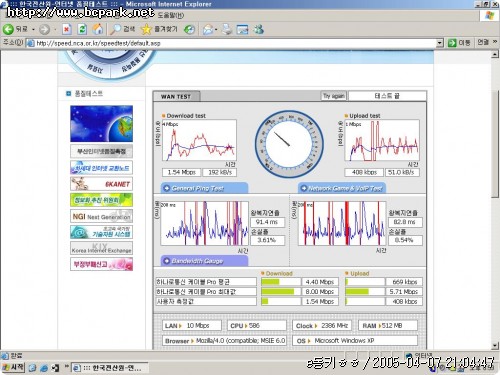Click the Windows Start button
Image resolution: width=500 pixels, height=375 pixels.
pyautogui.click(x=13, y=367)
